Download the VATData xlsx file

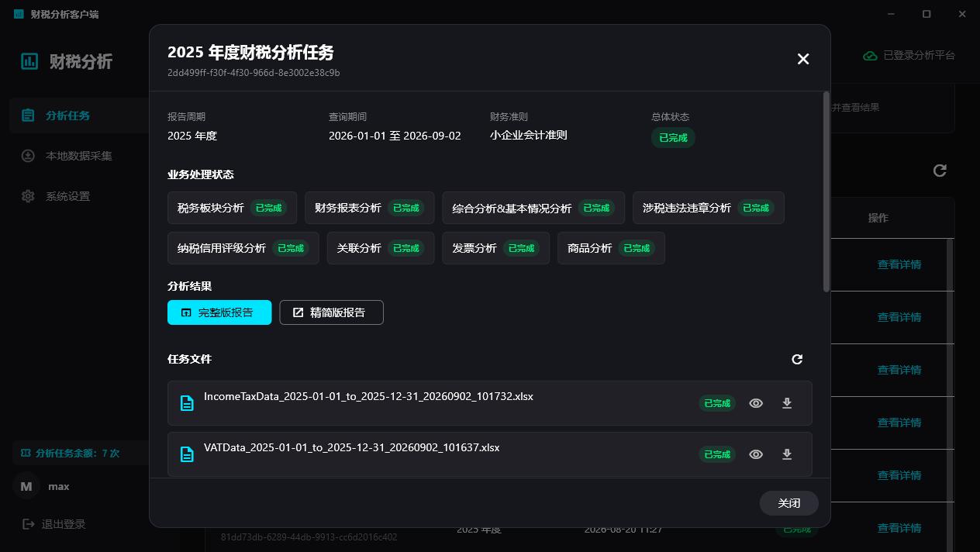coord(787,454)
